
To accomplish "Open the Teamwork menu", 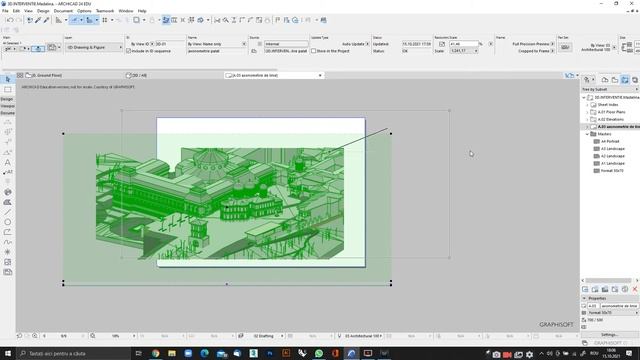I will [105, 11].
